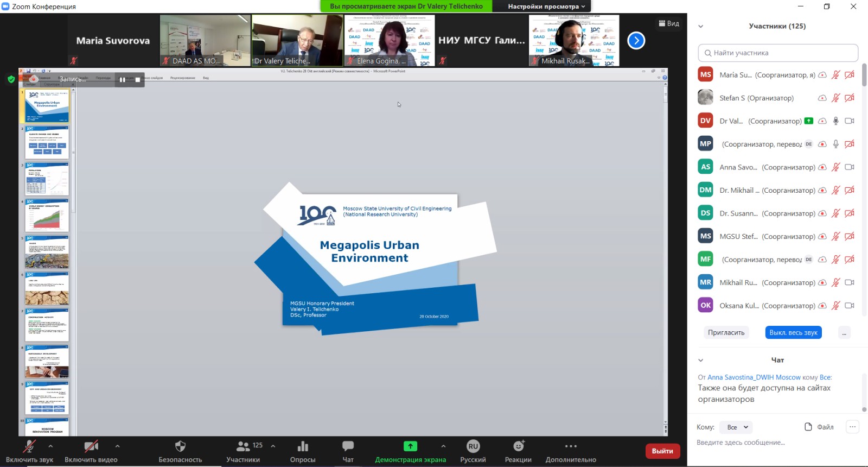The height and width of the screenshot is (467, 868).
Task: Toggle Dr Val's camera icon in participant list
Action: click(850, 121)
